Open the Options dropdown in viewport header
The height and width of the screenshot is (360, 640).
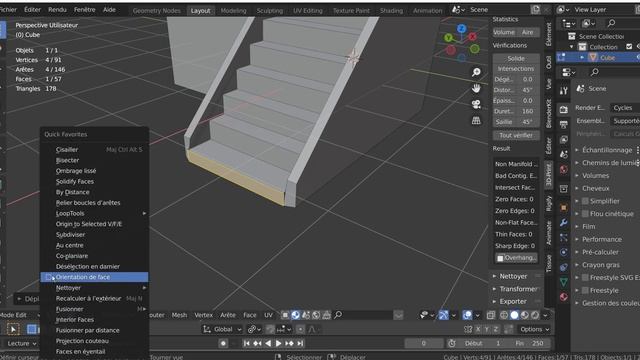tap(534, 329)
